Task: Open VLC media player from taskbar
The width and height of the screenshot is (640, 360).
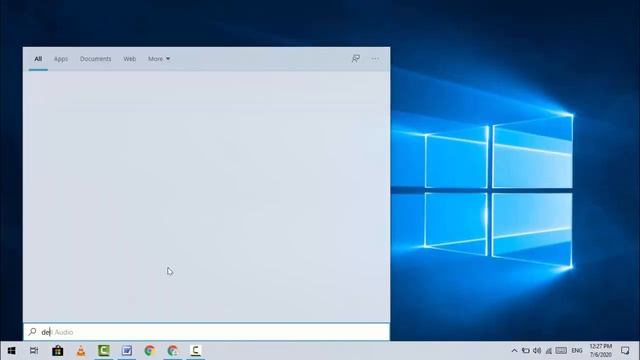Action: (81, 351)
